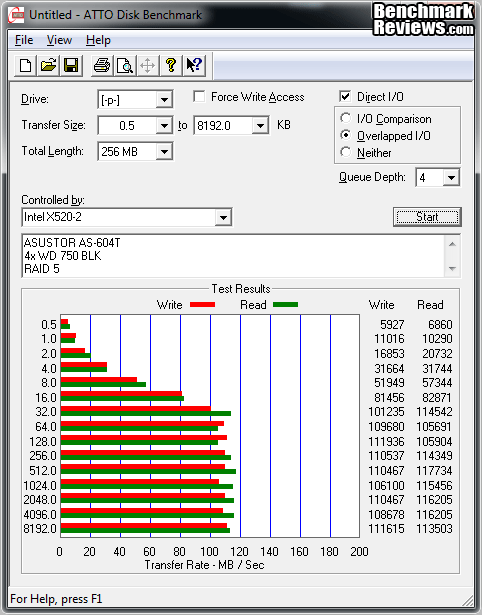Click the 16.0 row write value 81456

tap(389, 398)
